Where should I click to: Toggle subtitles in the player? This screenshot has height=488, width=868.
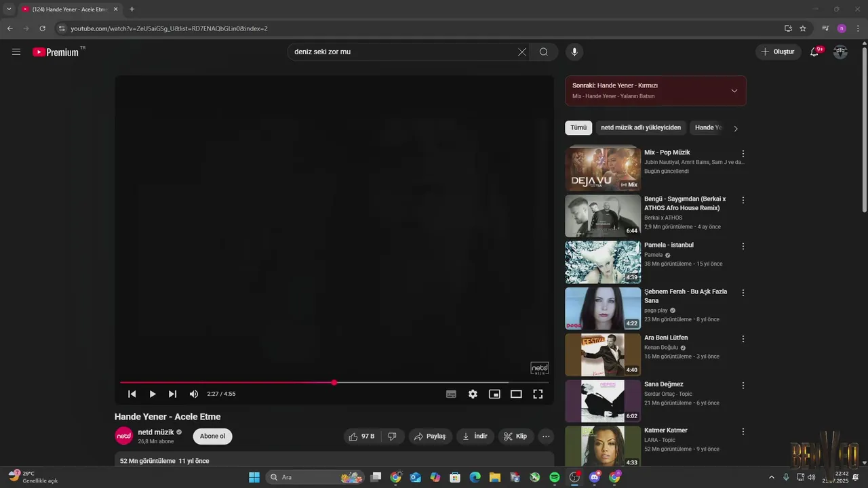451,394
